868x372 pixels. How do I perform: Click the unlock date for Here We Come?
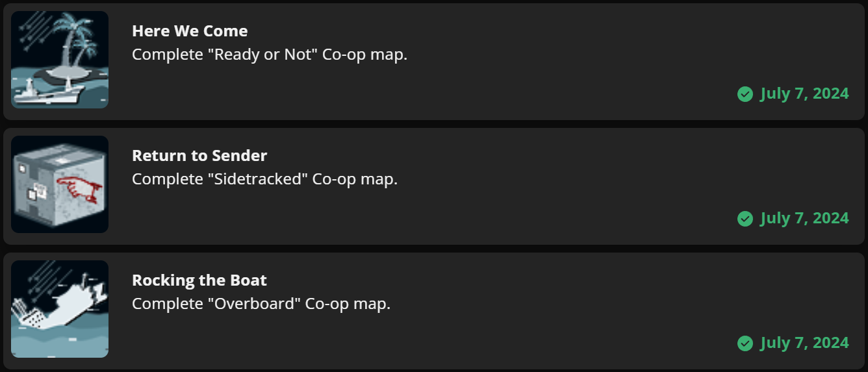[x=804, y=93]
